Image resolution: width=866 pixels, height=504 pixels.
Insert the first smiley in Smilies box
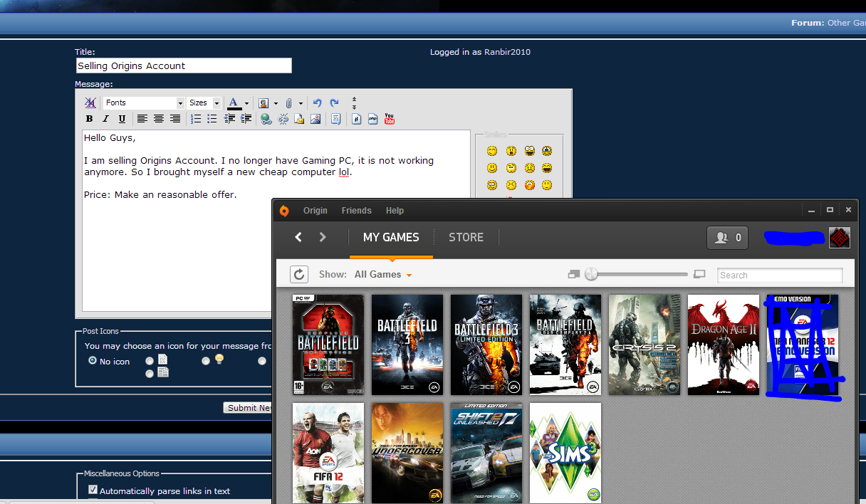click(x=492, y=151)
